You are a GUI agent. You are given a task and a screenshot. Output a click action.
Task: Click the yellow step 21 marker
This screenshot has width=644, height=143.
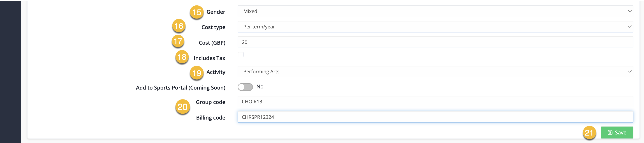(589, 132)
